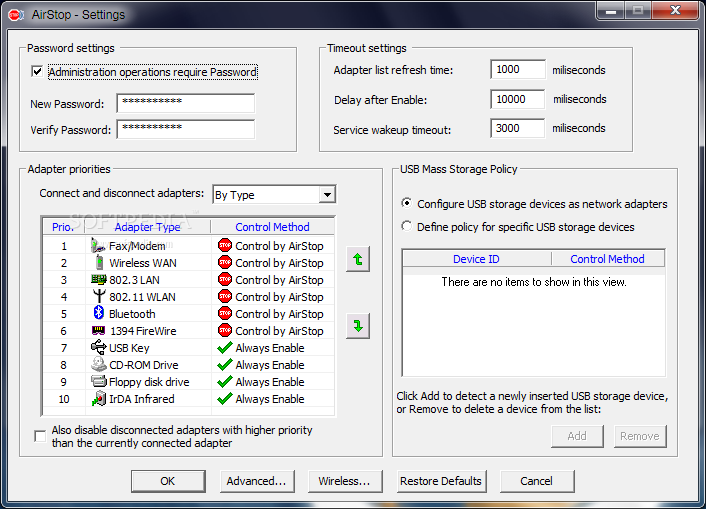The width and height of the screenshot is (706, 509).
Task: Click the AirStop title bar icon
Action: [x=16, y=15]
